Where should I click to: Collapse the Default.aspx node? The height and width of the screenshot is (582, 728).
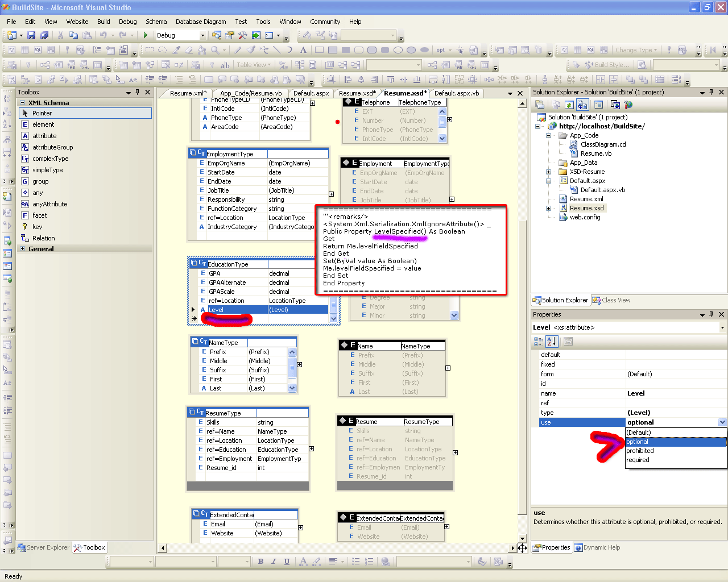[x=548, y=181]
